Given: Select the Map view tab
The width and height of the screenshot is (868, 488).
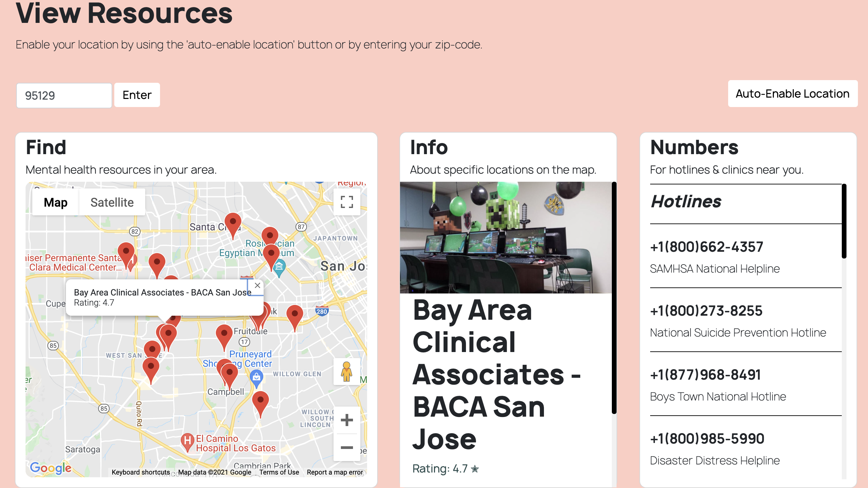Looking at the screenshot, I should 55,202.
